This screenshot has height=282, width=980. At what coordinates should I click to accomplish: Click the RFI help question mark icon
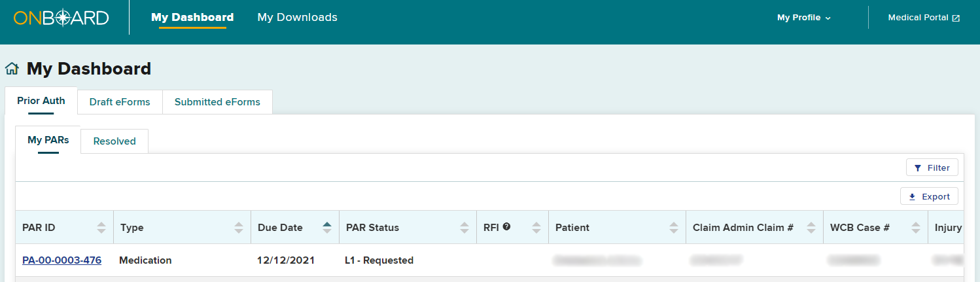506,227
